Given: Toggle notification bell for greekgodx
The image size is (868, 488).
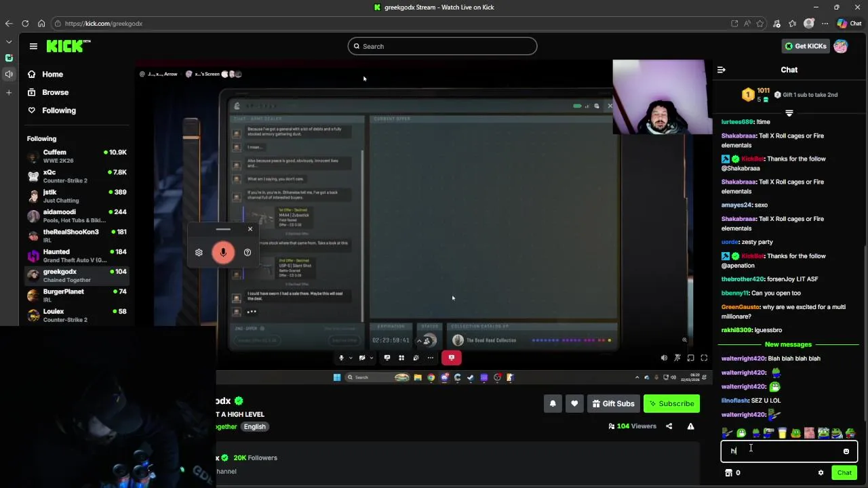Looking at the screenshot, I should point(553,404).
